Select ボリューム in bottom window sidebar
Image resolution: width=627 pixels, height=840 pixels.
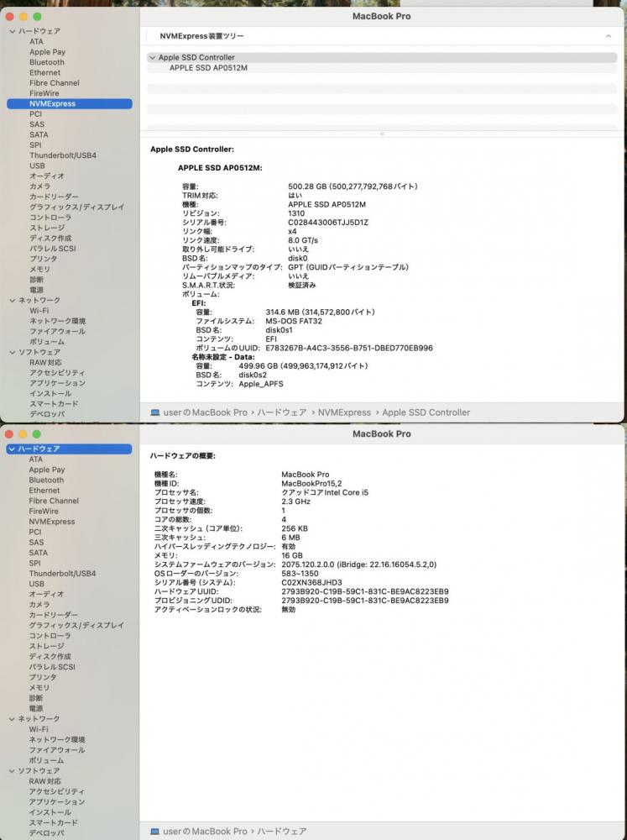(x=46, y=761)
